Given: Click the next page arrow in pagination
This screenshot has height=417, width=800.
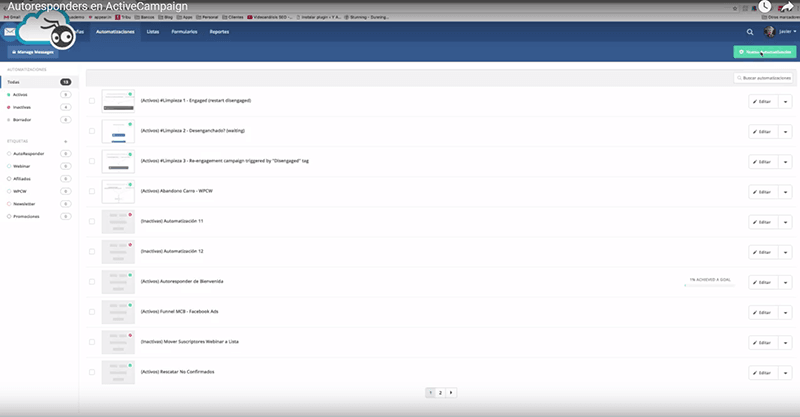Looking at the screenshot, I should pyautogui.click(x=451, y=393).
